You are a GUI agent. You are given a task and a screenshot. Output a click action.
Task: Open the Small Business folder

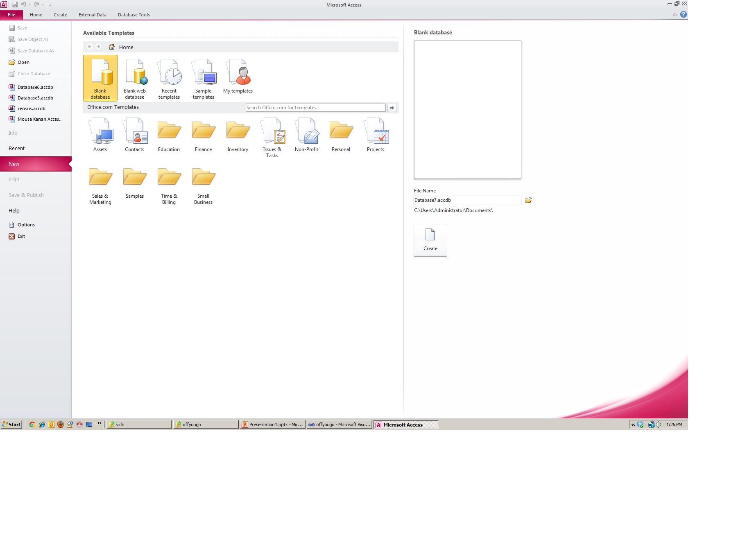[x=204, y=185]
